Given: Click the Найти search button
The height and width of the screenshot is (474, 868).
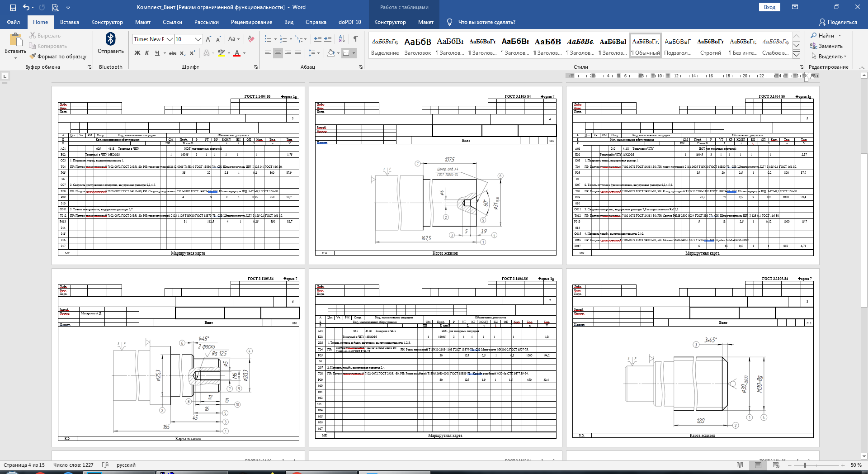Looking at the screenshot, I should coord(826,35).
